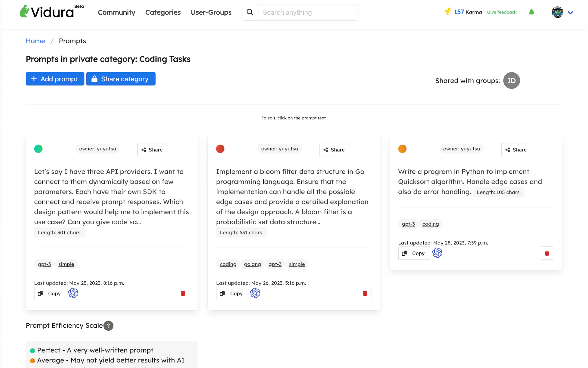The image size is (588, 368).
Task: Click the search magnifier icon
Action: (250, 12)
